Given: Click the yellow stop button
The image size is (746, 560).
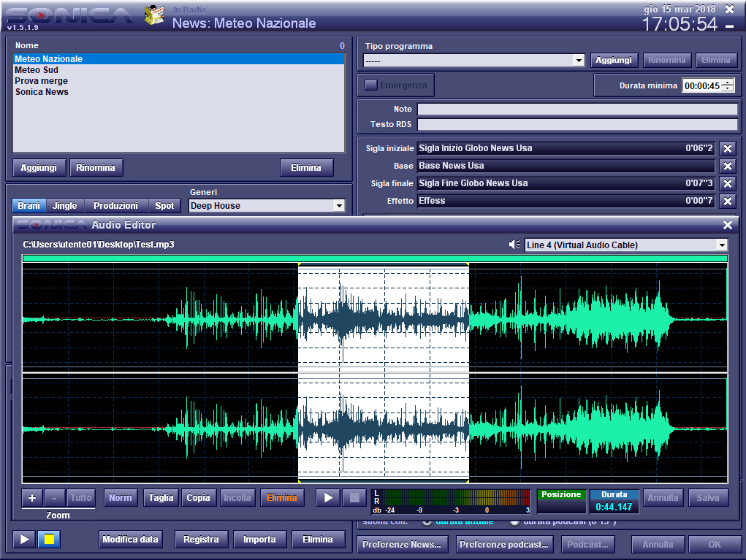Looking at the screenshot, I should pyautogui.click(x=49, y=539).
